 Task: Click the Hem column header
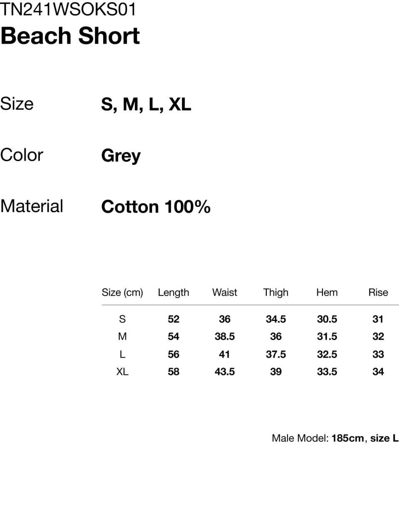pos(327,292)
